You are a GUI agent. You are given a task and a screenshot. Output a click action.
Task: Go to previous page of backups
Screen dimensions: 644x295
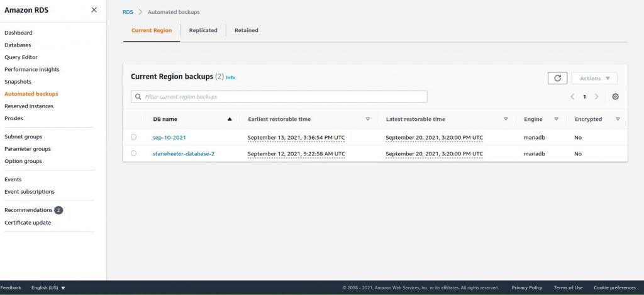point(572,97)
